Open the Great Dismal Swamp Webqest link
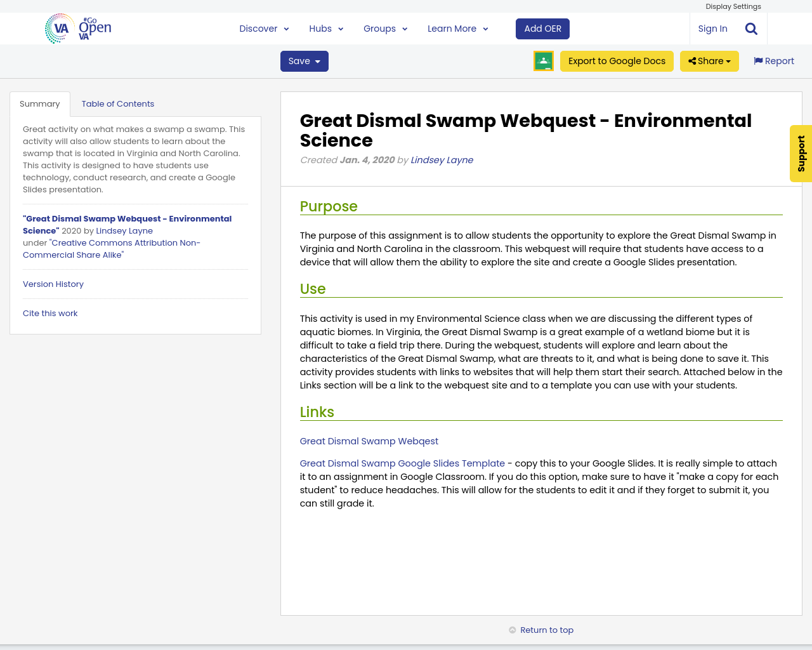Screen dimensions: 812x650 click(x=369, y=441)
